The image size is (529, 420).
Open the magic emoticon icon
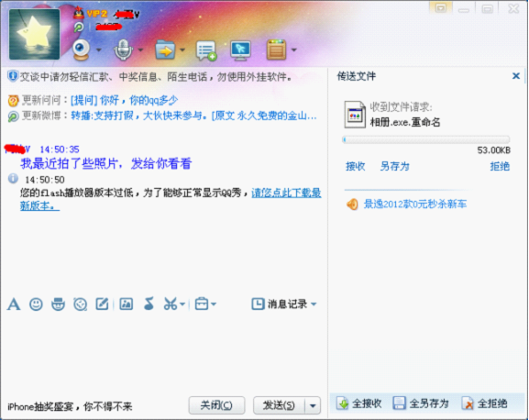click(x=58, y=304)
